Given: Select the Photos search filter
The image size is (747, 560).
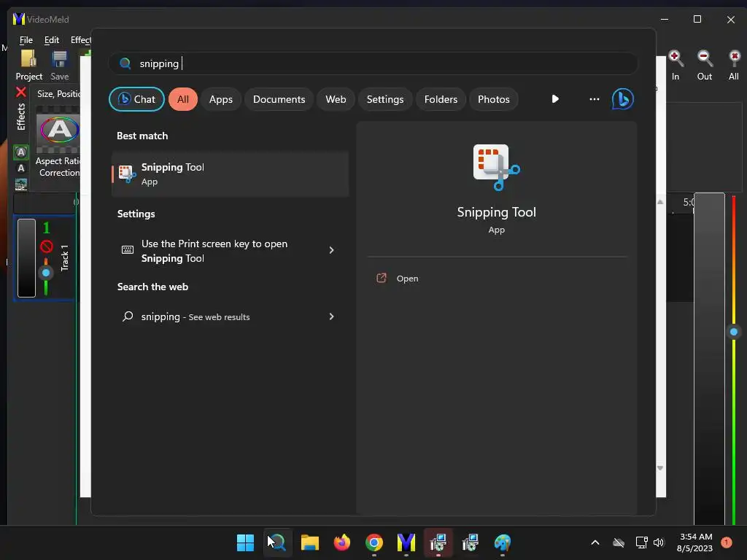Looking at the screenshot, I should coord(494,99).
